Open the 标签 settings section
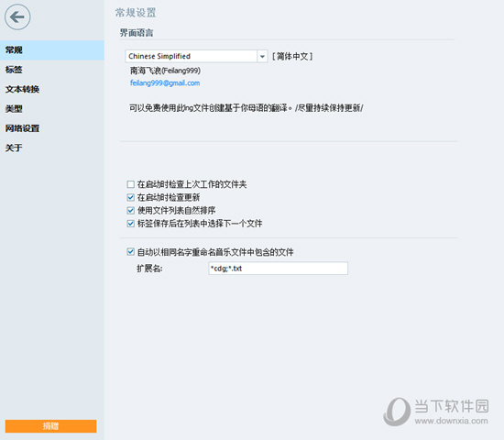The width and height of the screenshot is (504, 440). point(52,70)
